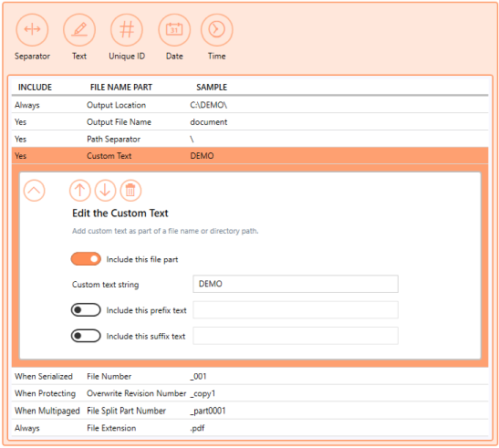Click the 'When Multipaged' include cell
This screenshot has height=448, width=499.
pos(47,412)
